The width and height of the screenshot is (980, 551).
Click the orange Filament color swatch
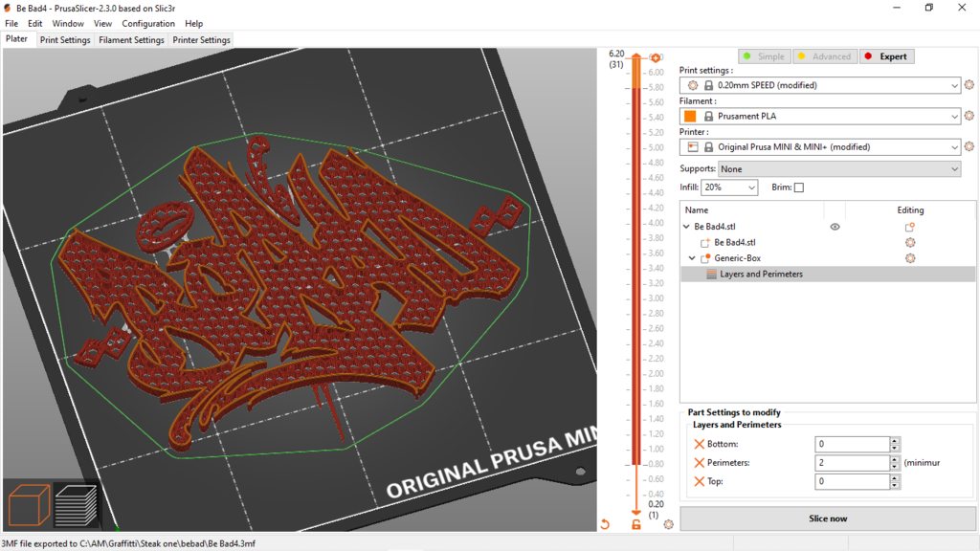pos(690,117)
